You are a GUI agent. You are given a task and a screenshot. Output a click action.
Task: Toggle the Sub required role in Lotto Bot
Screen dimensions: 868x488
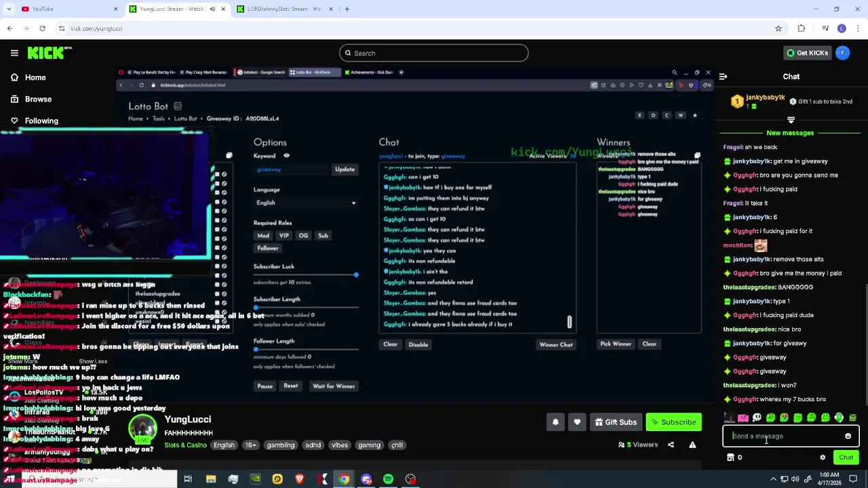(323, 236)
